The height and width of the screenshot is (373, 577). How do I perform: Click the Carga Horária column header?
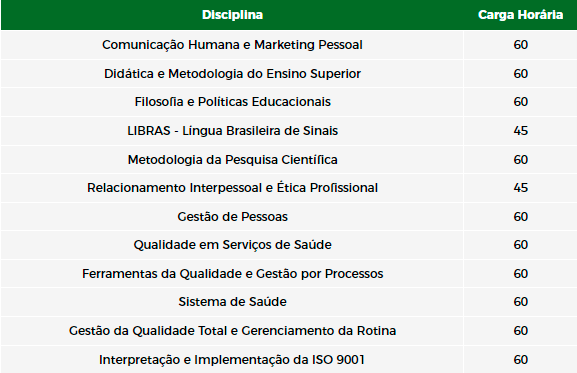coord(520,15)
